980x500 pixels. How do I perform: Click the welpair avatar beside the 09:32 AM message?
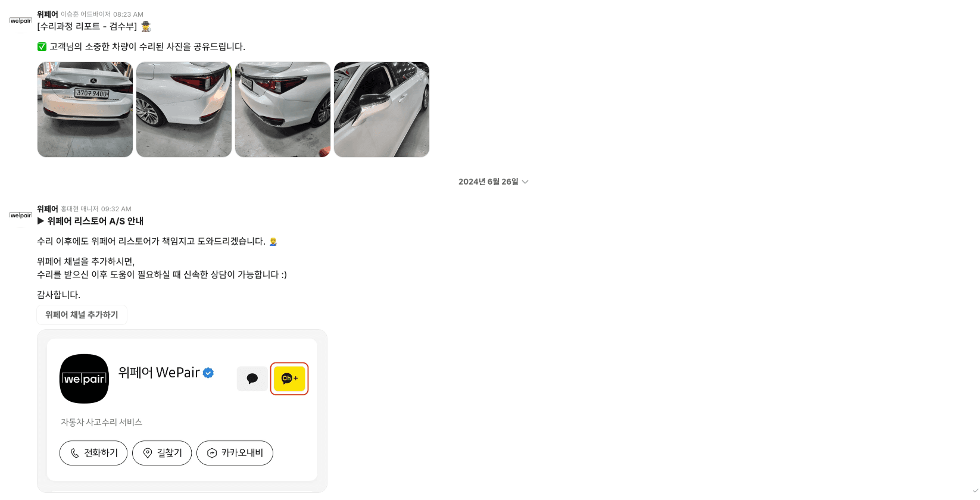21,215
